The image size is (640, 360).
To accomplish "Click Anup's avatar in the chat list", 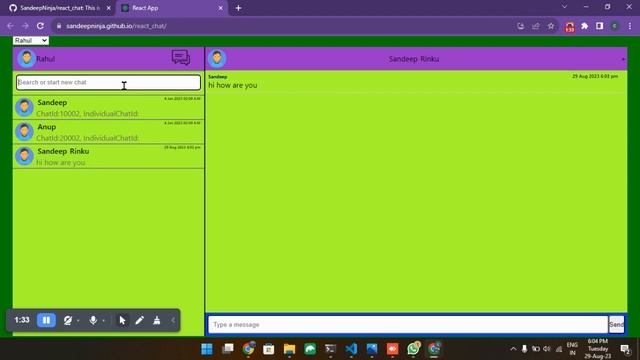I will click(x=24, y=132).
